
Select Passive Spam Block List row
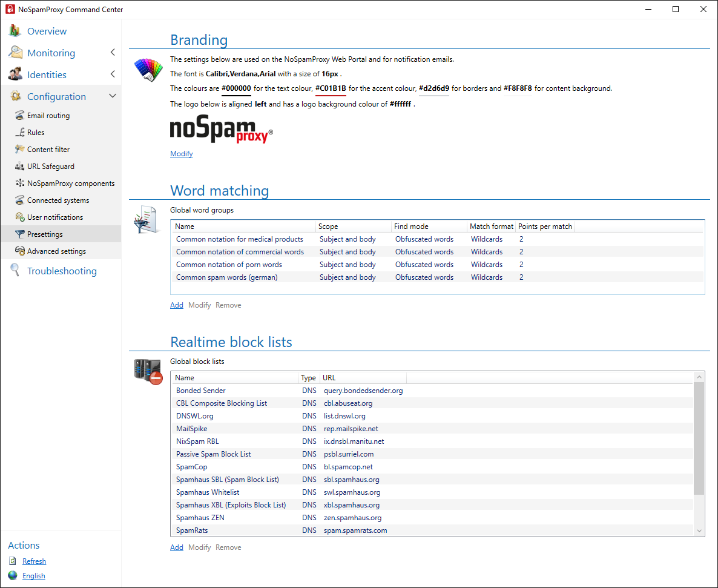[x=433, y=454]
